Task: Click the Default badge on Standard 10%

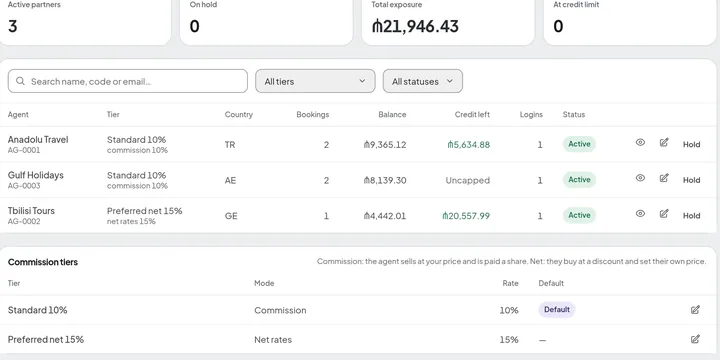Action: click(x=557, y=309)
